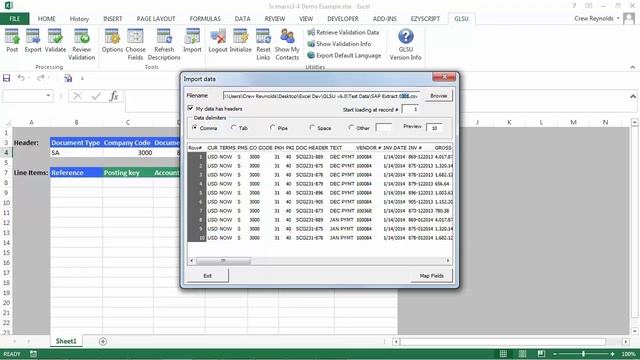The height and width of the screenshot is (360, 640).
Task: Select the Sheet1 worksheet tab
Action: (x=66, y=341)
